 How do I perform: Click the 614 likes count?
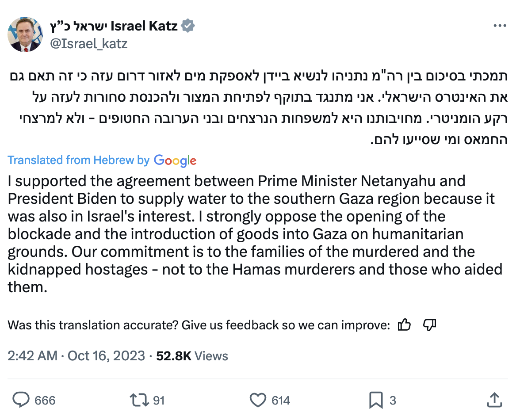(281, 401)
